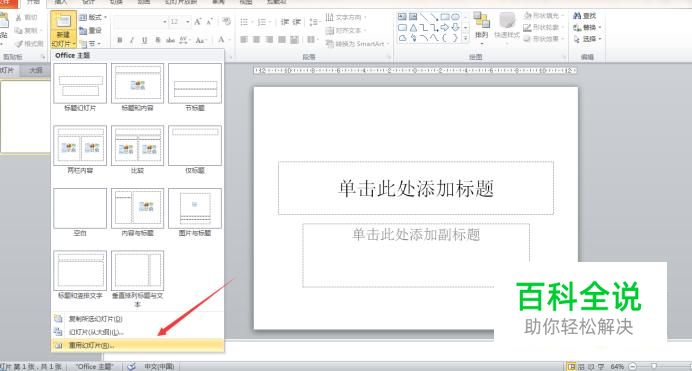Expand the font size dropdown showing 12
692x371 pixels.
click(188, 22)
